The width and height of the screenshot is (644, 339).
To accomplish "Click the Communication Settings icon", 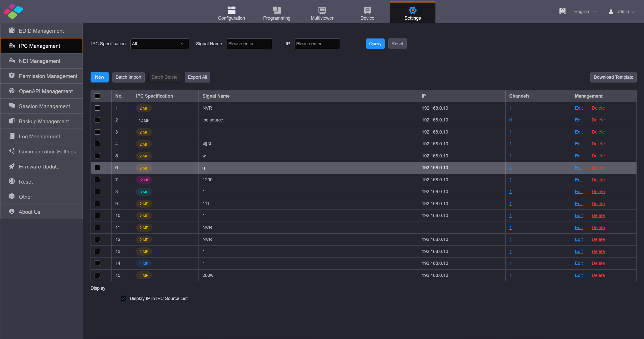I will [x=12, y=151].
